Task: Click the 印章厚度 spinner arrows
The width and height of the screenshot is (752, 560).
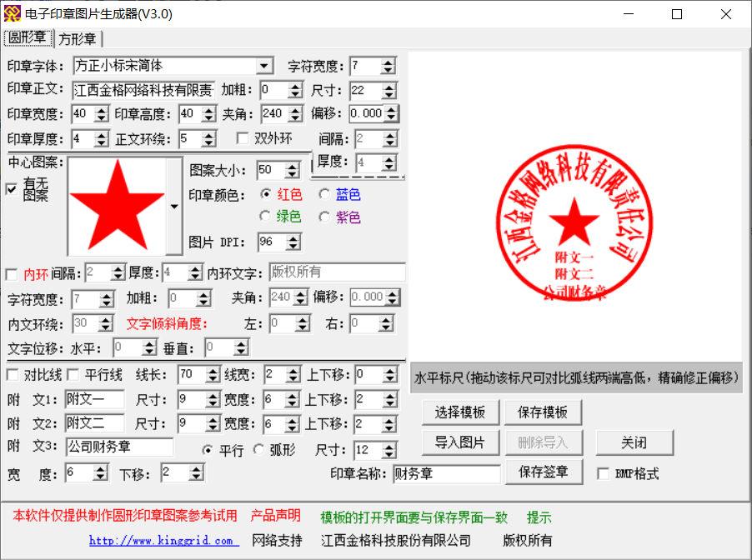Action: click(101, 139)
